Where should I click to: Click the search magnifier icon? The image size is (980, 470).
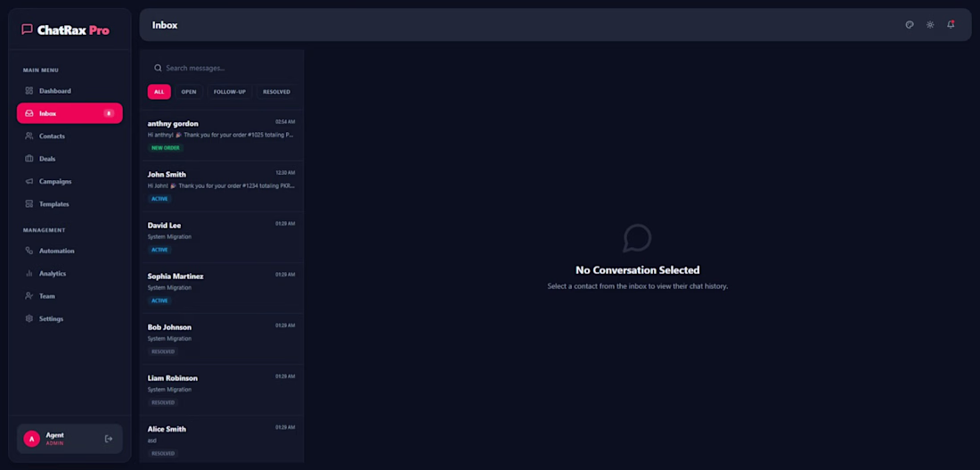coord(158,68)
